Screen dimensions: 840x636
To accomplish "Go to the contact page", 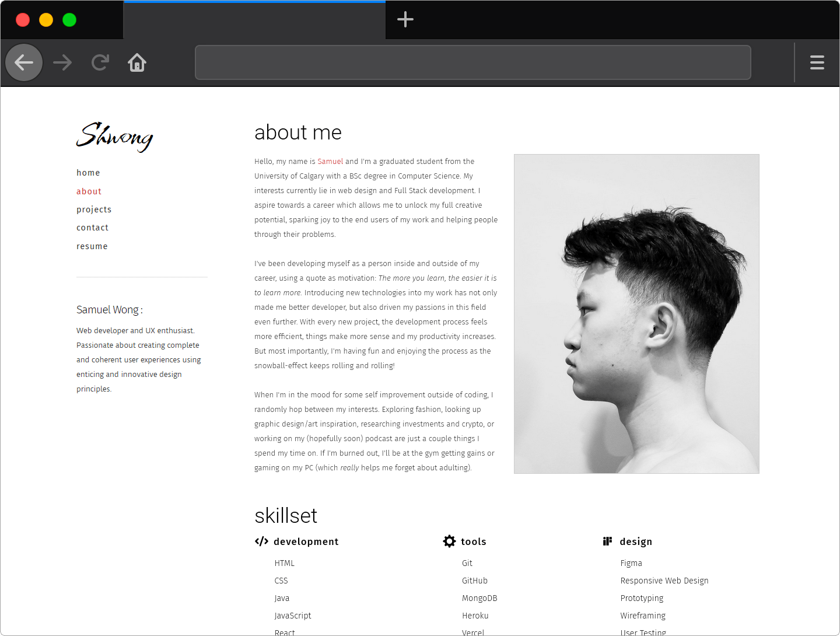I will (x=92, y=228).
